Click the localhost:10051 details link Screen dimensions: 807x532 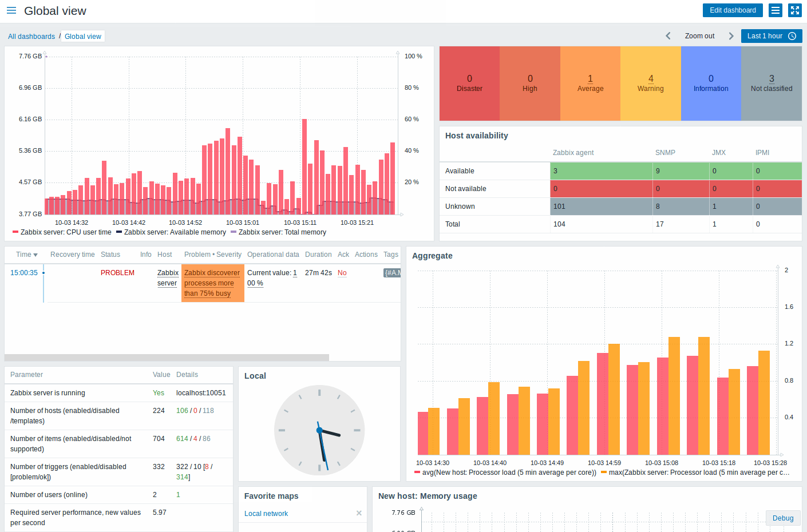(201, 393)
